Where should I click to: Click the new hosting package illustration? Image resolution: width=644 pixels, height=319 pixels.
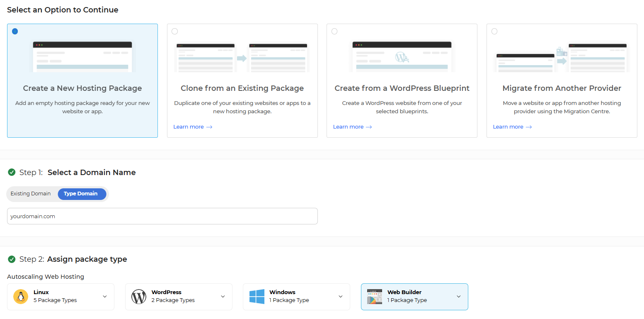click(82, 56)
